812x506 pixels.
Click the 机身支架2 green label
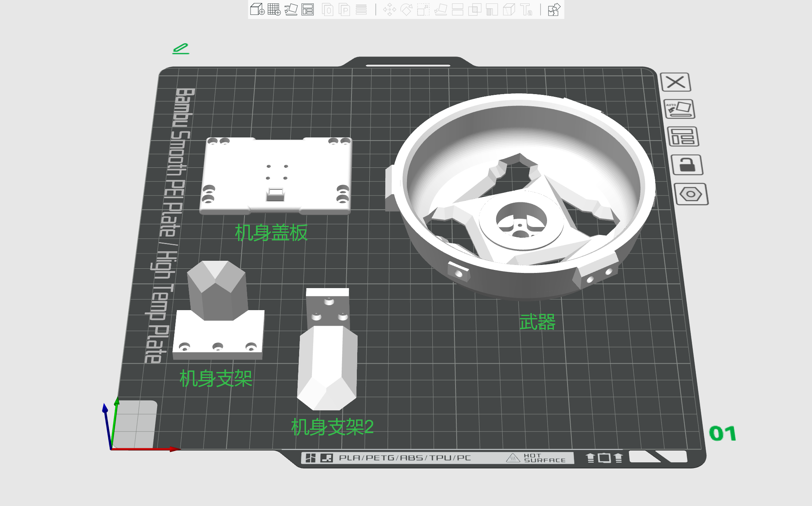333,427
